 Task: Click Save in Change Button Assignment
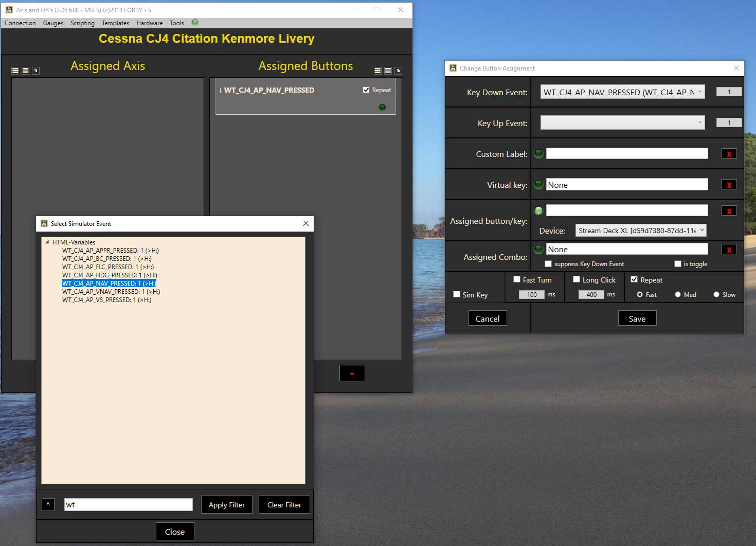point(637,319)
